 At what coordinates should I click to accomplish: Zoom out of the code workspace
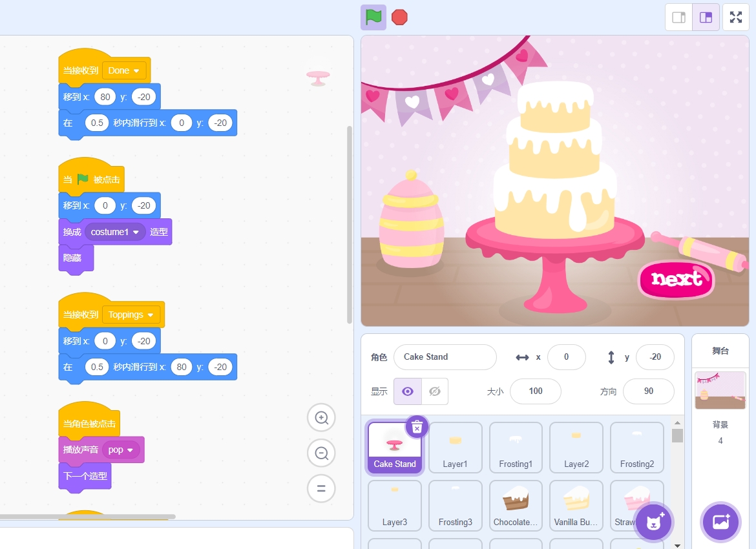321,453
